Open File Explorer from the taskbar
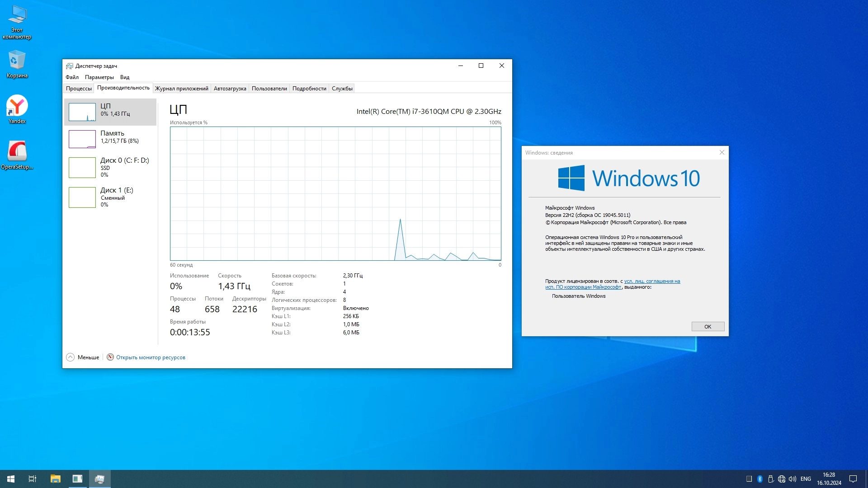 pyautogui.click(x=55, y=479)
